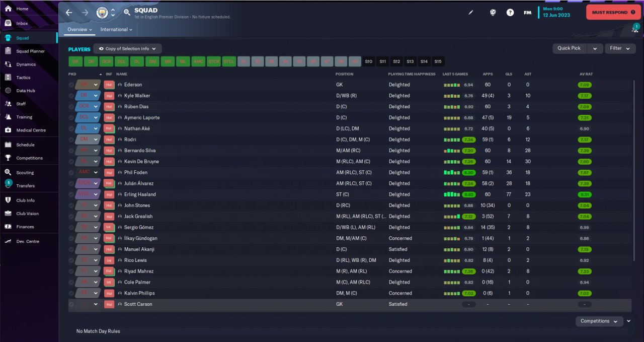Click the Must Respond button
This screenshot has height=342, width=644.
(613, 12)
